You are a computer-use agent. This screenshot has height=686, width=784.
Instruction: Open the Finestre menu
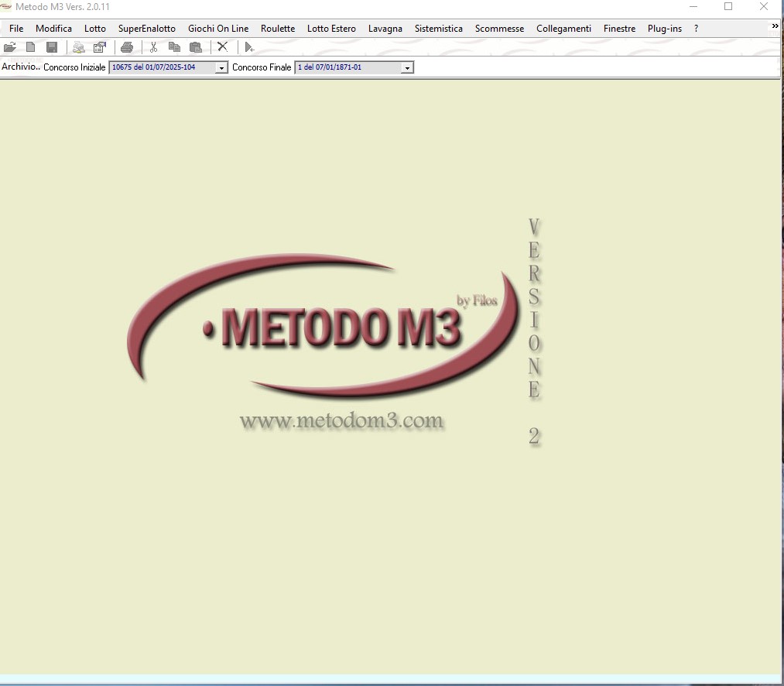click(619, 29)
